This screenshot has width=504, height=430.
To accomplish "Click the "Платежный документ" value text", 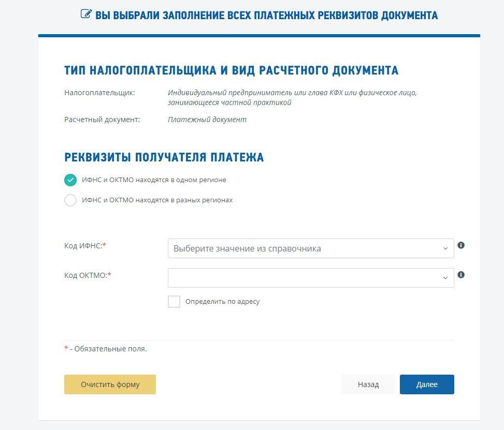I will click(207, 120).
